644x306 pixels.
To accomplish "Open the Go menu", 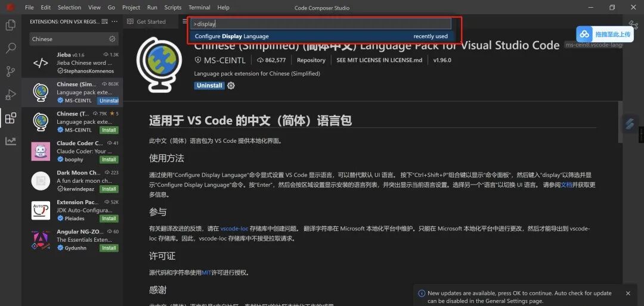I will (112, 7).
